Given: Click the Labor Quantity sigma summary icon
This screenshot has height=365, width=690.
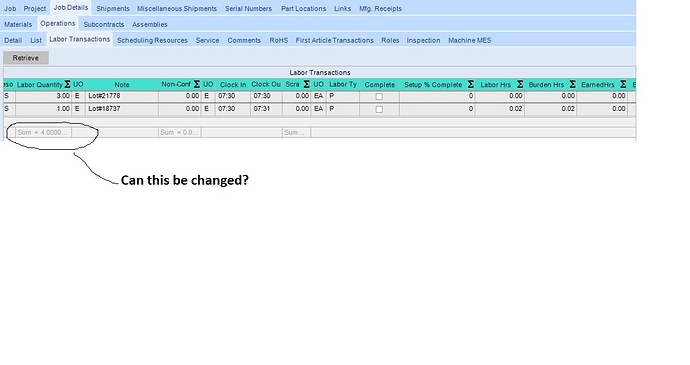Looking at the screenshot, I should click(x=67, y=84).
